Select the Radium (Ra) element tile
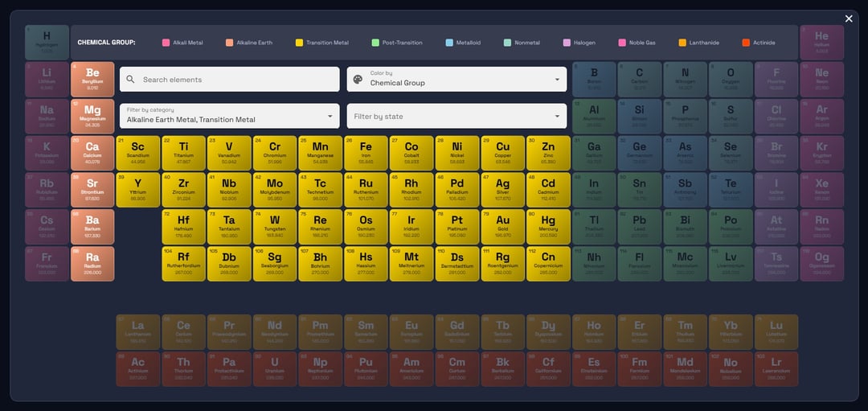This screenshot has height=411, width=868. pyautogui.click(x=92, y=263)
